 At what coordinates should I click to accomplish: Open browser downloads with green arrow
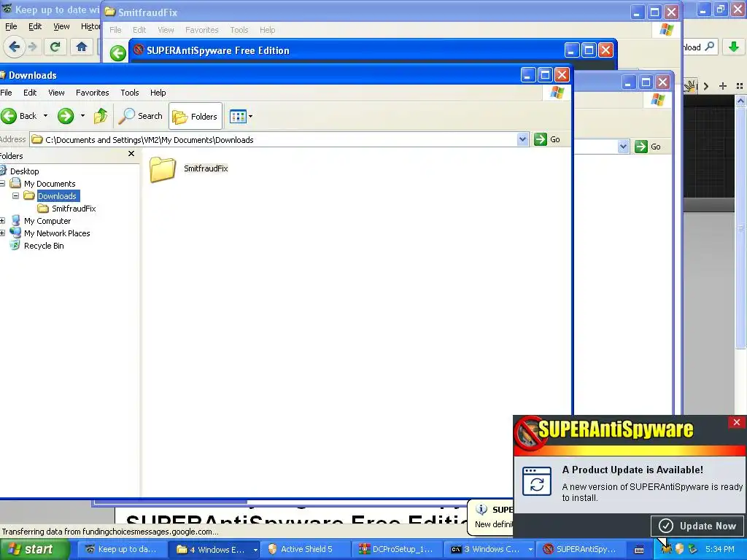click(x=734, y=47)
